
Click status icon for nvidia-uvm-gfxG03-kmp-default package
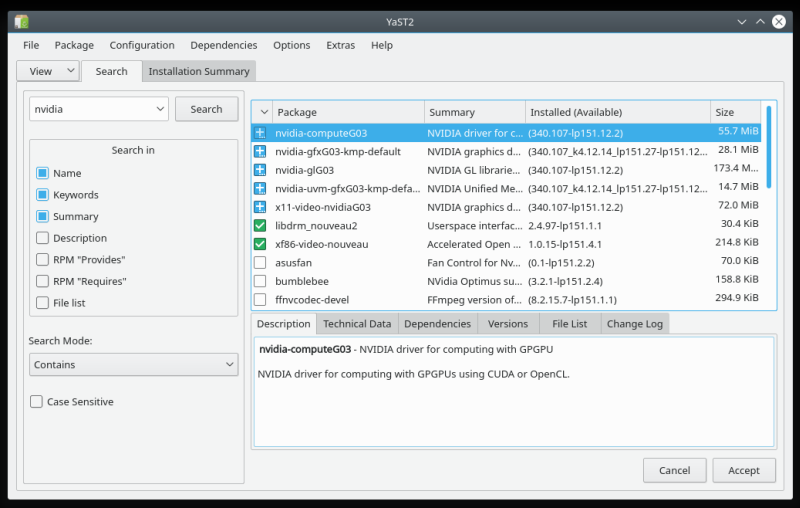pos(260,188)
